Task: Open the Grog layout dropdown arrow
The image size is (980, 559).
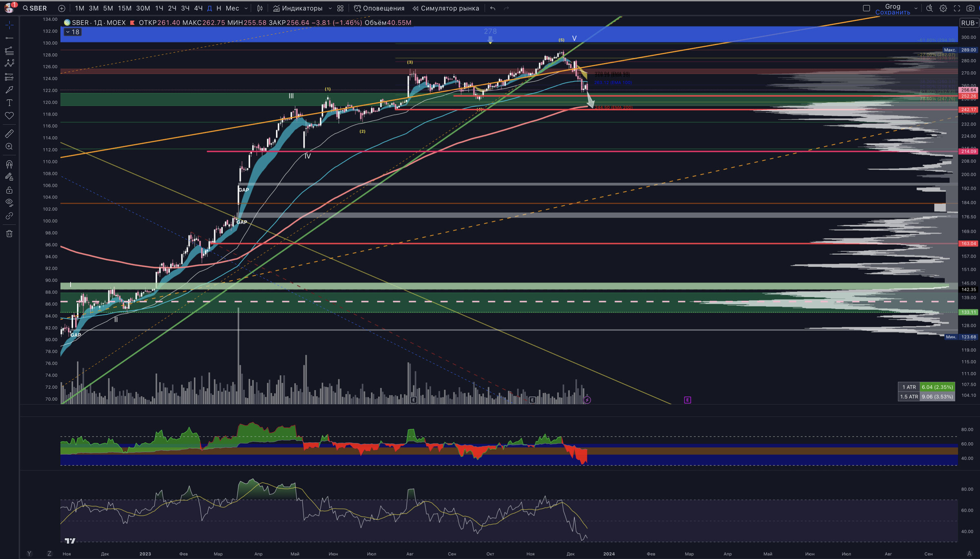Action: 916,8
